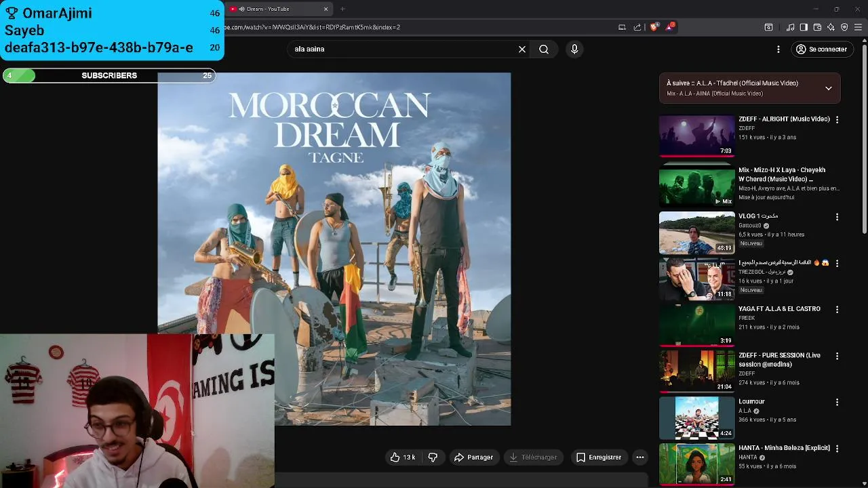The image size is (868, 488).
Task: Expand the À suivre playlist panel
Action: click(x=829, y=88)
